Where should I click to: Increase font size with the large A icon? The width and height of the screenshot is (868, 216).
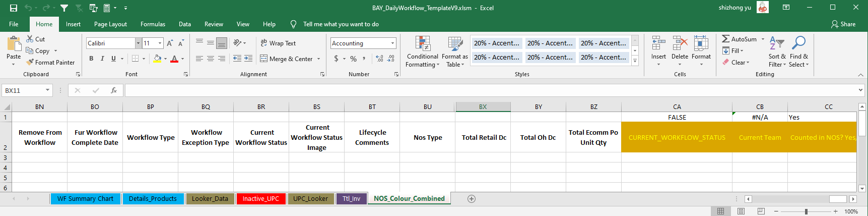(170, 43)
